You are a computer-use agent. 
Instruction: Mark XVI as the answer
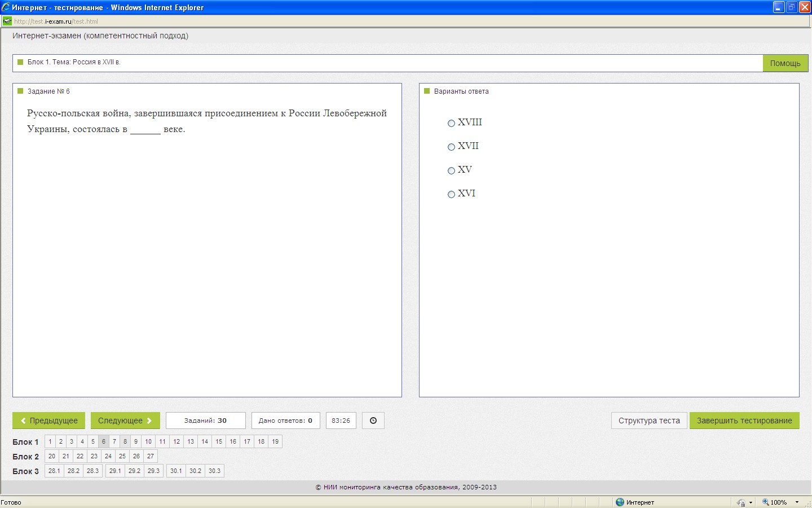pyautogui.click(x=451, y=194)
